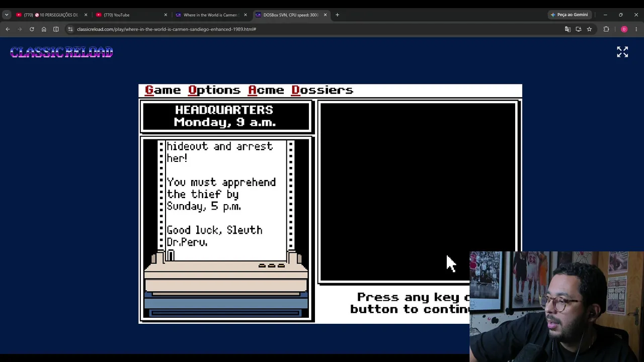Go forward to the next page
This screenshot has height=362, width=644.
(x=20, y=29)
